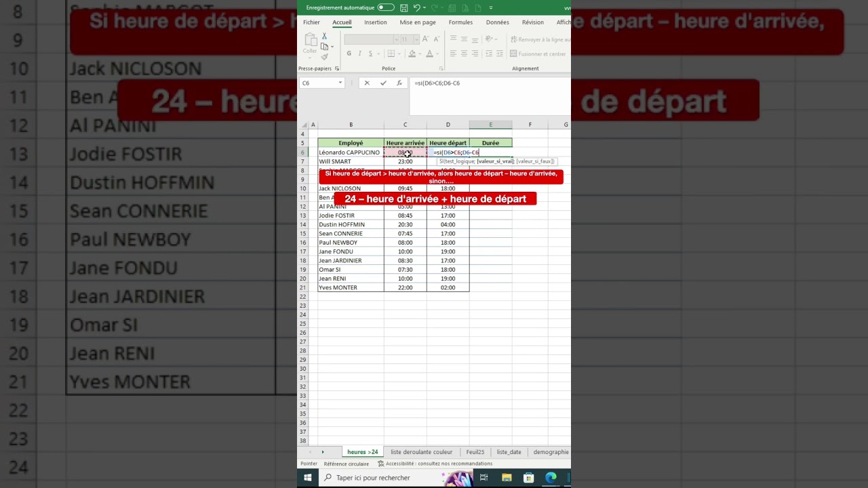The image size is (868, 488).
Task: Cancel formula entry with the X icon
Action: click(367, 83)
